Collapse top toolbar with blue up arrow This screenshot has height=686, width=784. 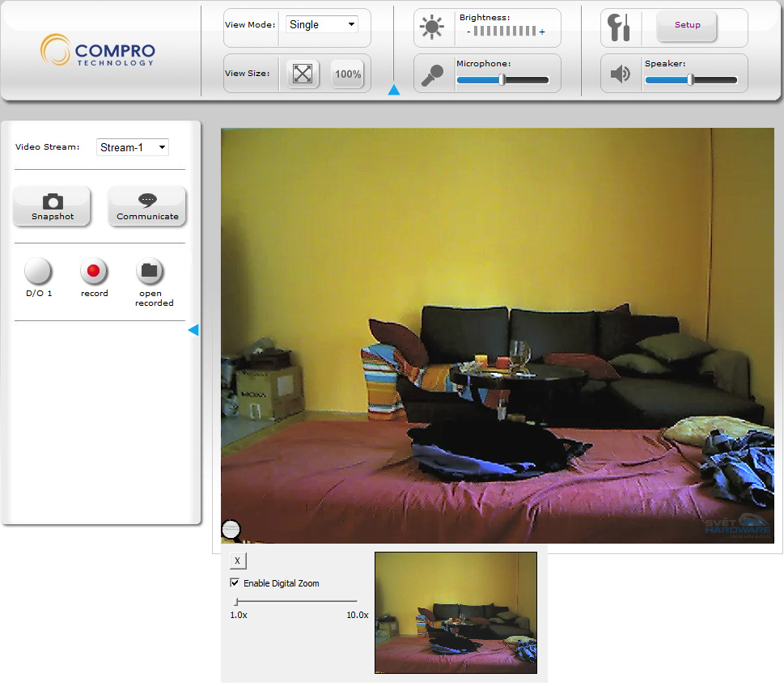click(x=394, y=90)
